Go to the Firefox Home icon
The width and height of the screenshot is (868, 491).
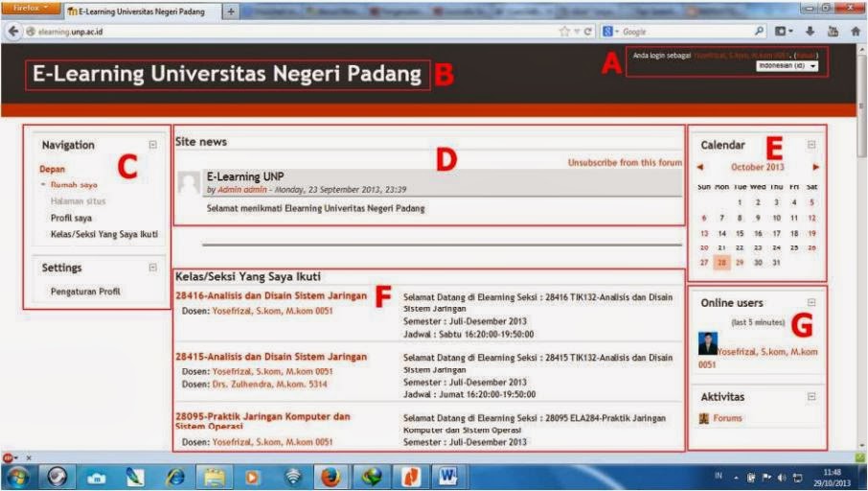coord(856,32)
